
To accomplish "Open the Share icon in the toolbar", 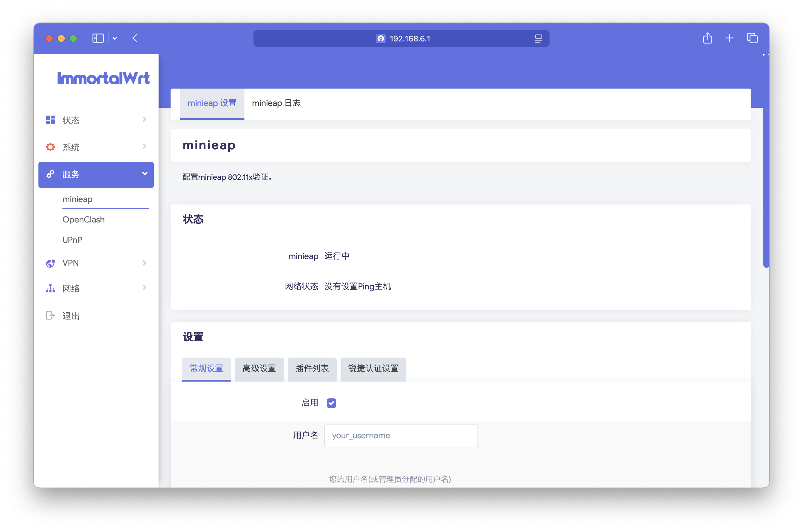I will 707,38.
